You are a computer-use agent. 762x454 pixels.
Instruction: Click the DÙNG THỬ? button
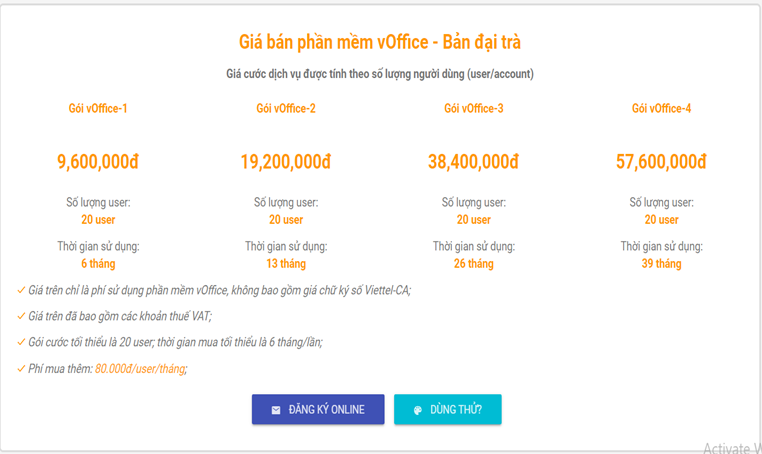coord(448,409)
